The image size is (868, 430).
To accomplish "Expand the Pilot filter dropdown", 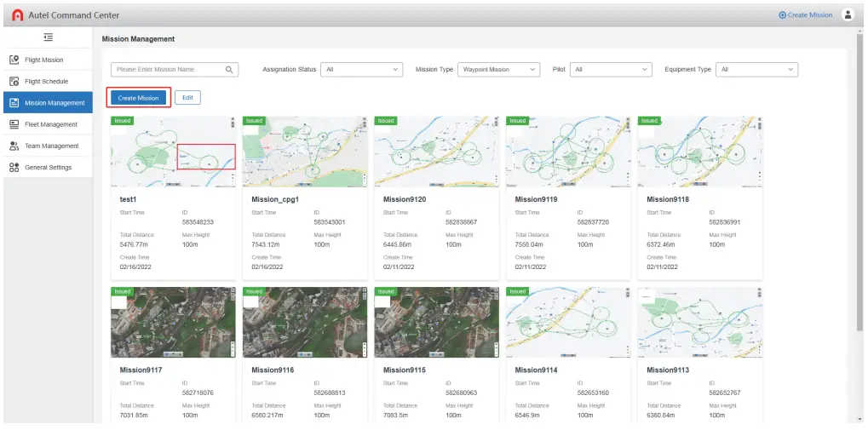I will tap(611, 70).
